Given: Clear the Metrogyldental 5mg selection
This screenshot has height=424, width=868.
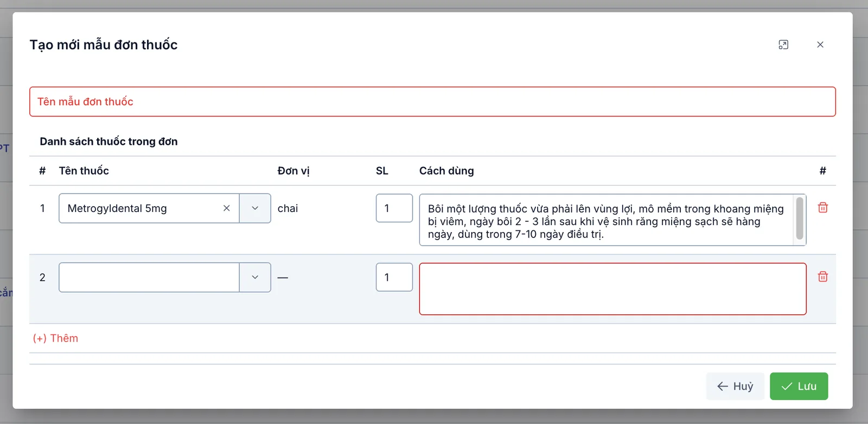Looking at the screenshot, I should pyautogui.click(x=227, y=208).
